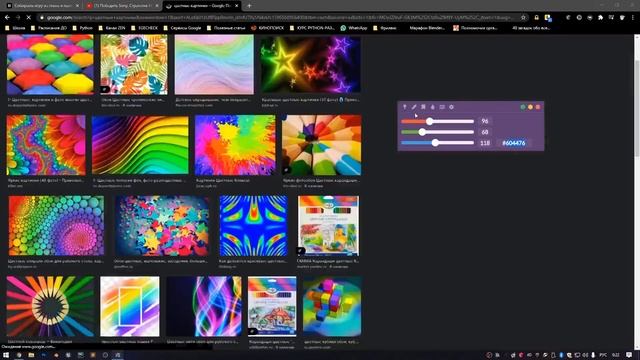Click the blue value field showing 118
640x360 pixels.
click(485, 143)
